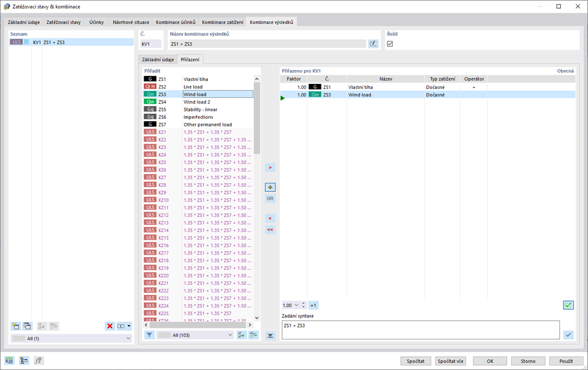Click the Spočítat button

tap(416, 361)
